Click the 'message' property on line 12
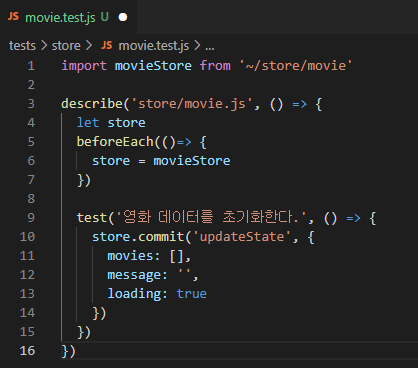The height and width of the screenshot is (368, 418). (134, 275)
